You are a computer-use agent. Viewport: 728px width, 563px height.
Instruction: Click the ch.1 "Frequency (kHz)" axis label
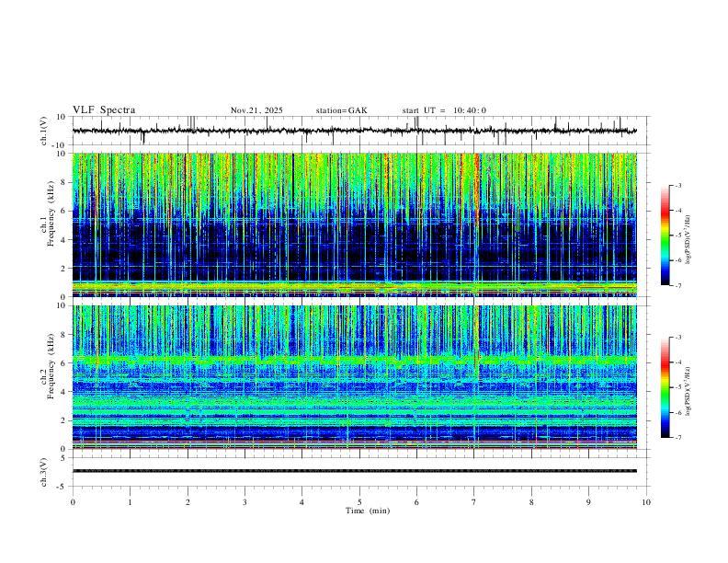(x=51, y=213)
